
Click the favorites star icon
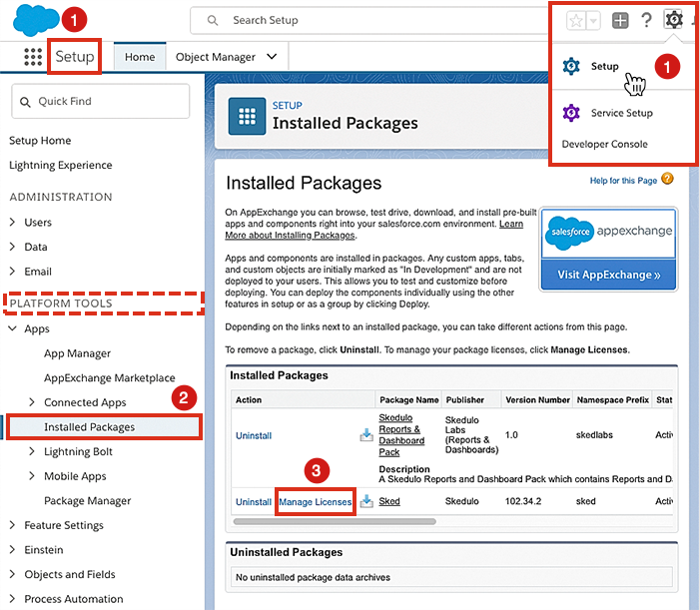pos(576,21)
